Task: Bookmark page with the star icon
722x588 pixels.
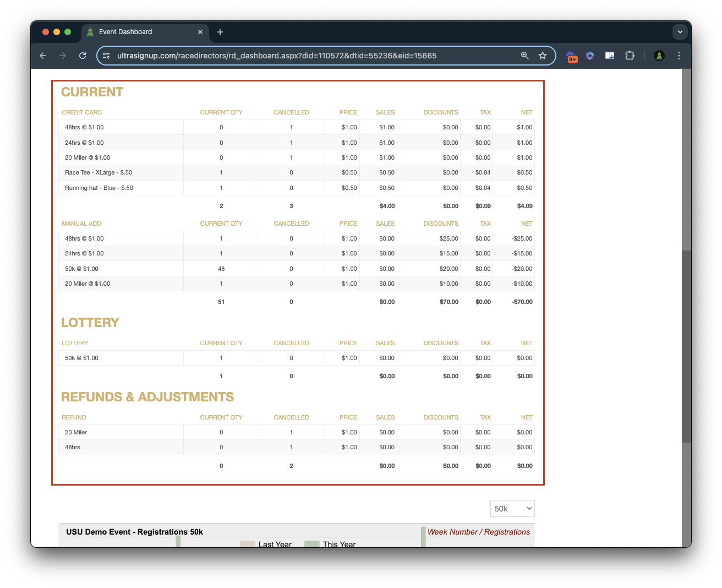Action: (543, 56)
